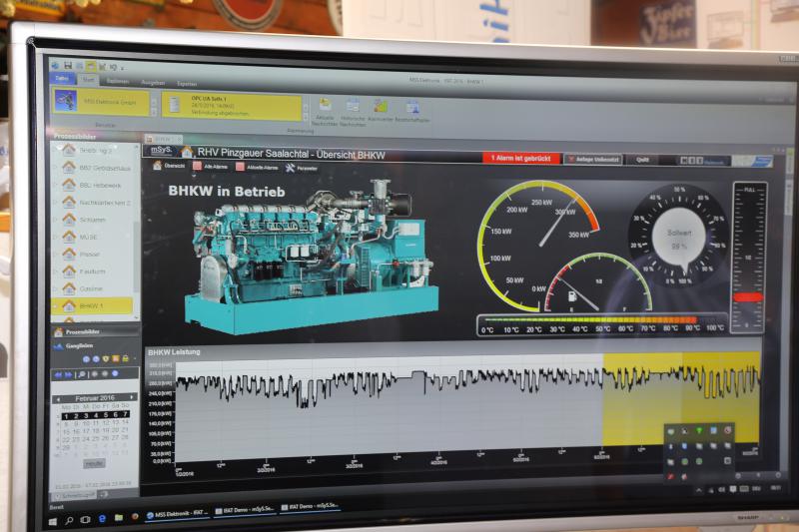799x532 pixels.
Task: Open the Datei ribbon tab
Action: tap(60, 78)
